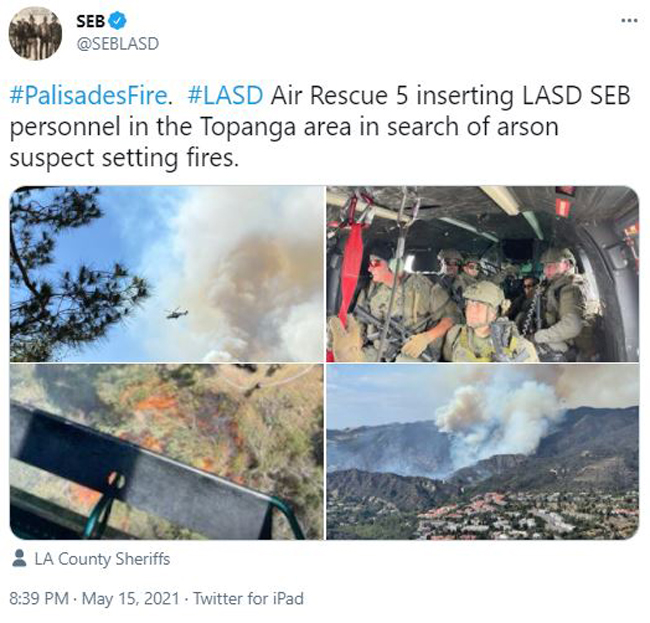Click the 8:39 PM timestamp
Image resolution: width=650 pixels, height=623 pixels.
39,599
